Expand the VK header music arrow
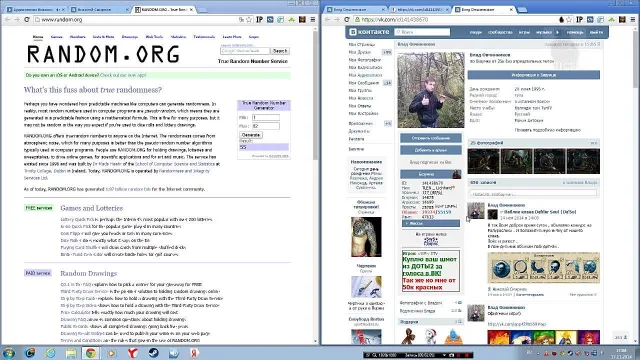This screenshot has height=360, width=640. pos(558,32)
